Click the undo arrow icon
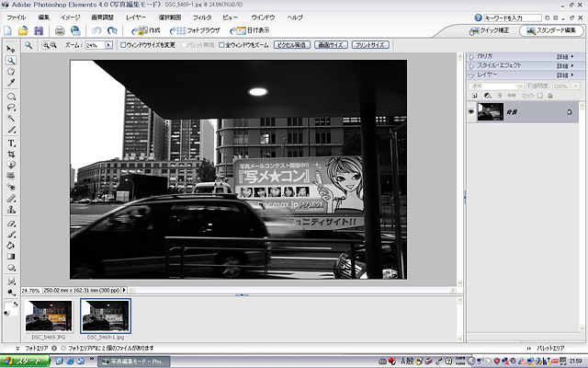Image resolution: width=588 pixels, height=368 pixels. pos(96,30)
